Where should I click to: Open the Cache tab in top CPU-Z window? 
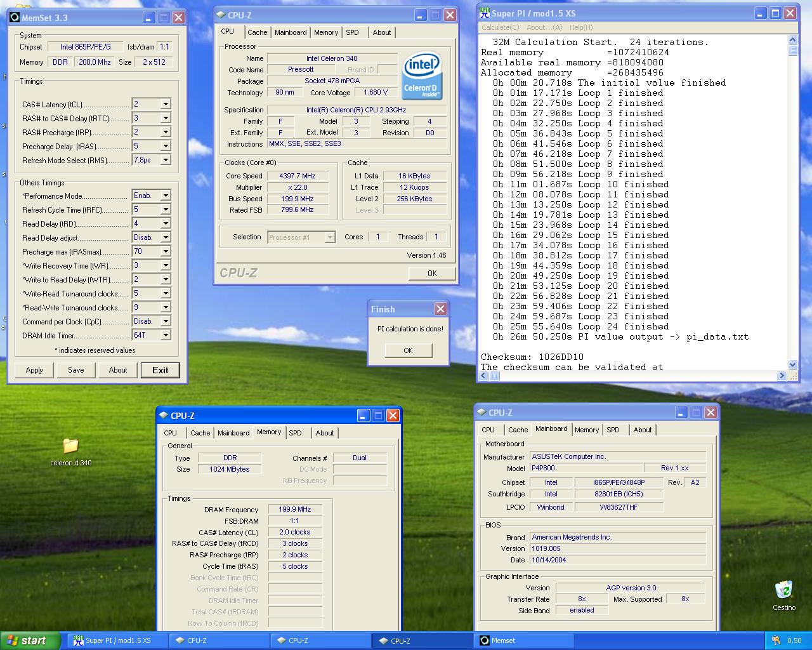pyautogui.click(x=257, y=32)
